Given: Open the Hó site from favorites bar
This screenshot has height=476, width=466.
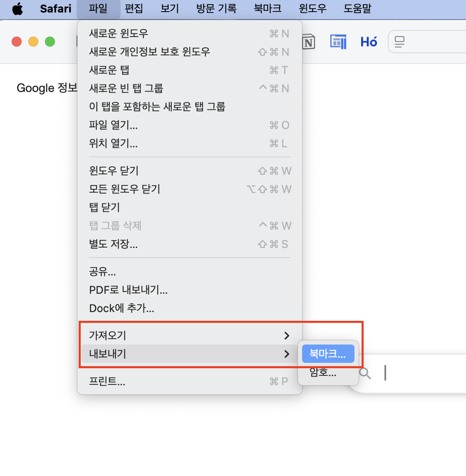Looking at the screenshot, I should (x=369, y=42).
